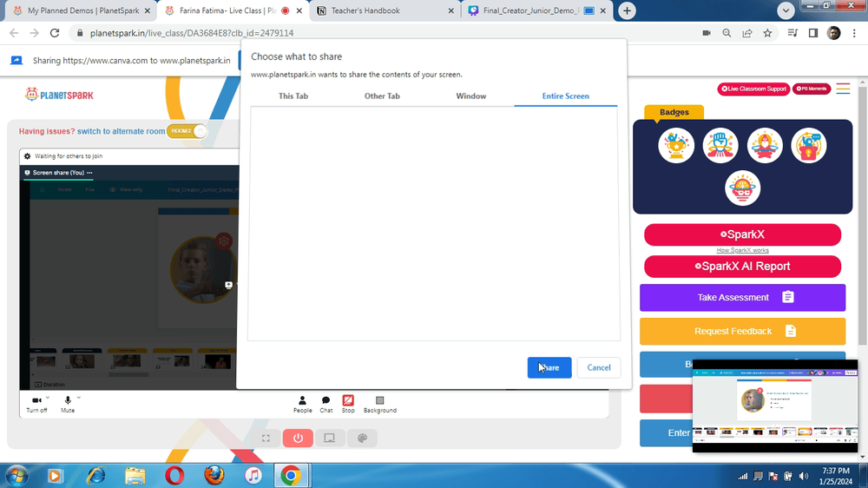Open the settings gear in meeting header
Viewport: 868px width, 488px height.
(x=27, y=156)
